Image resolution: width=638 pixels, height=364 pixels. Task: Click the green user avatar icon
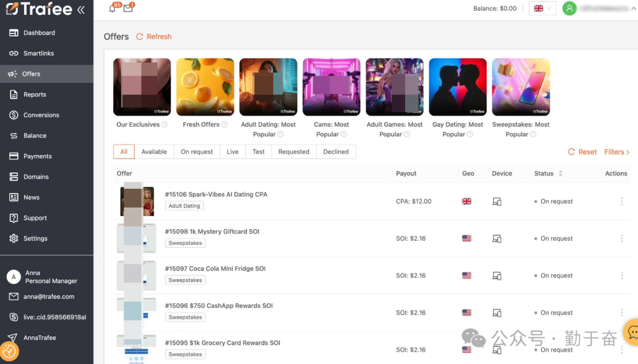click(x=569, y=8)
